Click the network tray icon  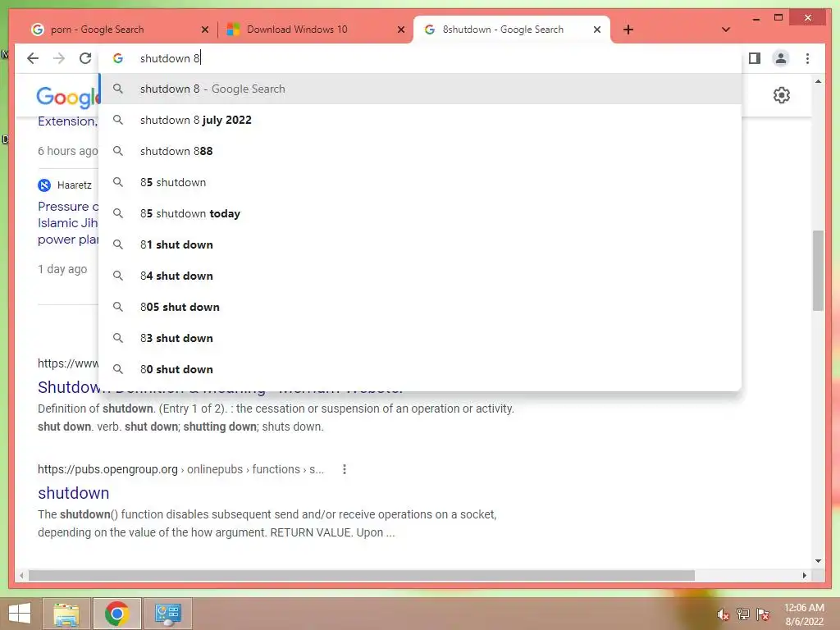(x=743, y=614)
